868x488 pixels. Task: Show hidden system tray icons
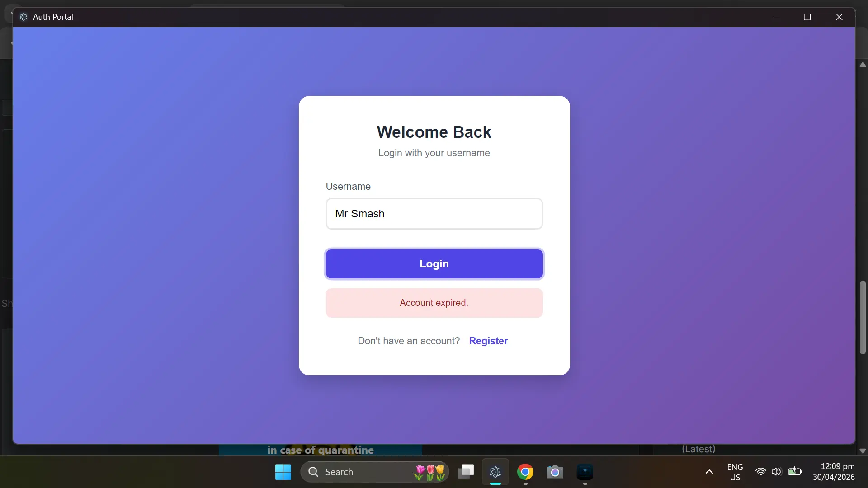pos(709,472)
